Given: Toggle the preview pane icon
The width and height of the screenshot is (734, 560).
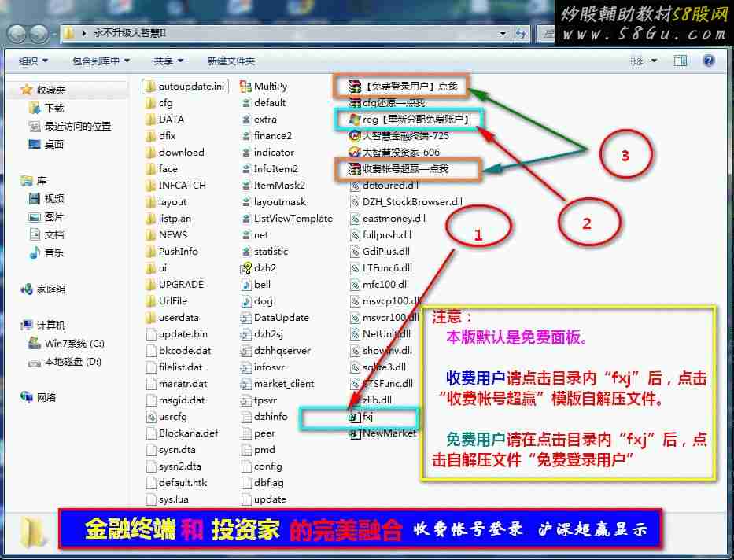Looking at the screenshot, I should coord(681,61).
